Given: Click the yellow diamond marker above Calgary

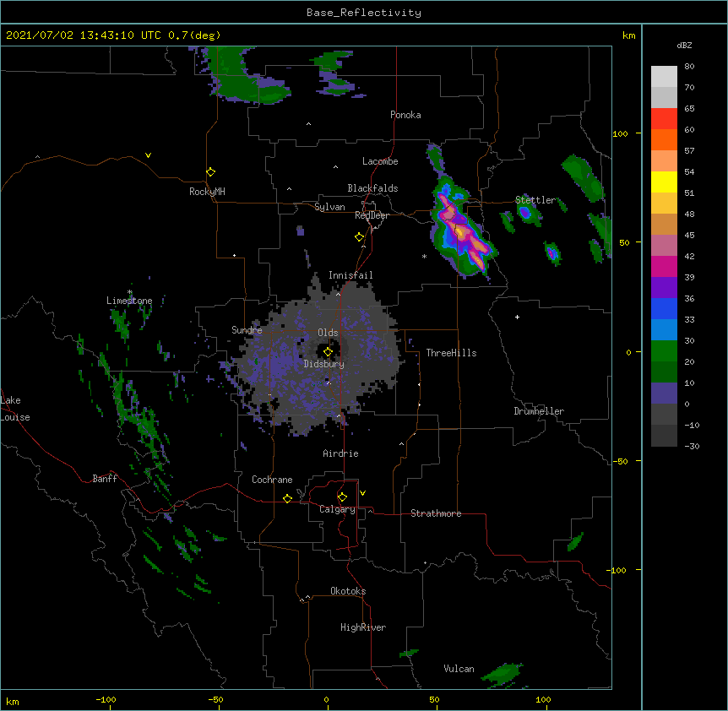Looking at the screenshot, I should [342, 497].
